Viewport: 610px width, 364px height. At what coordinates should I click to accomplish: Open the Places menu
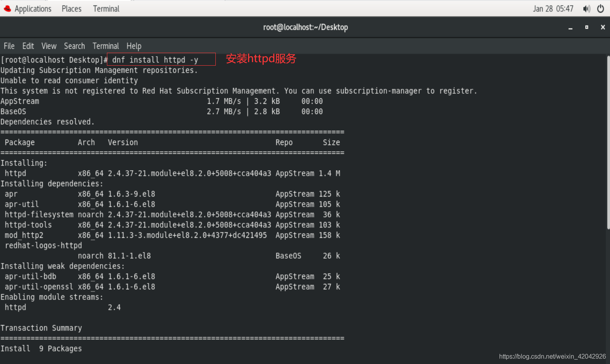pos(72,9)
